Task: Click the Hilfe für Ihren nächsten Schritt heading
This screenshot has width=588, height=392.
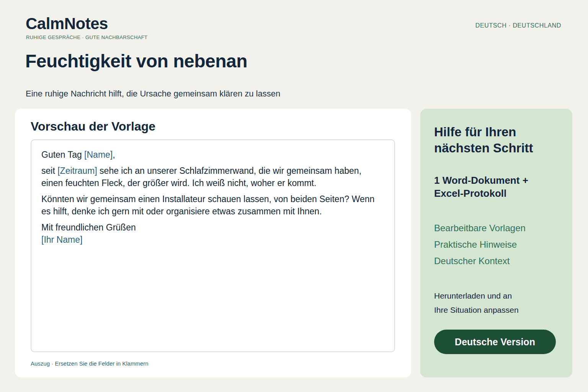Action: click(483, 140)
